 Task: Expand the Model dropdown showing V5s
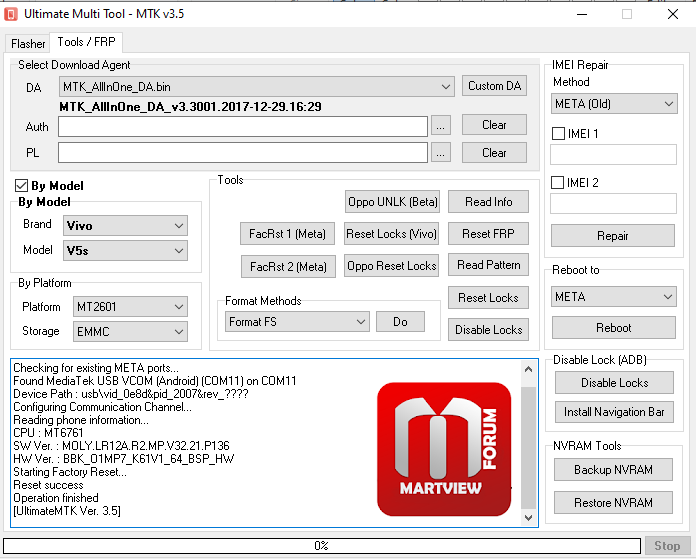point(125,251)
